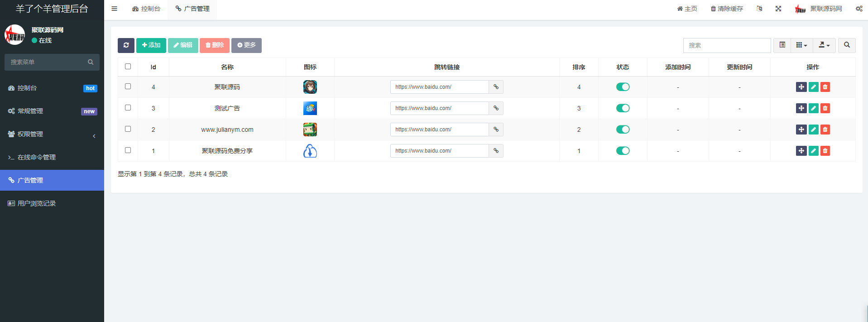Toggle fullscreen via expand arrows icon
Screen dimensions: 868x322
click(778, 9)
